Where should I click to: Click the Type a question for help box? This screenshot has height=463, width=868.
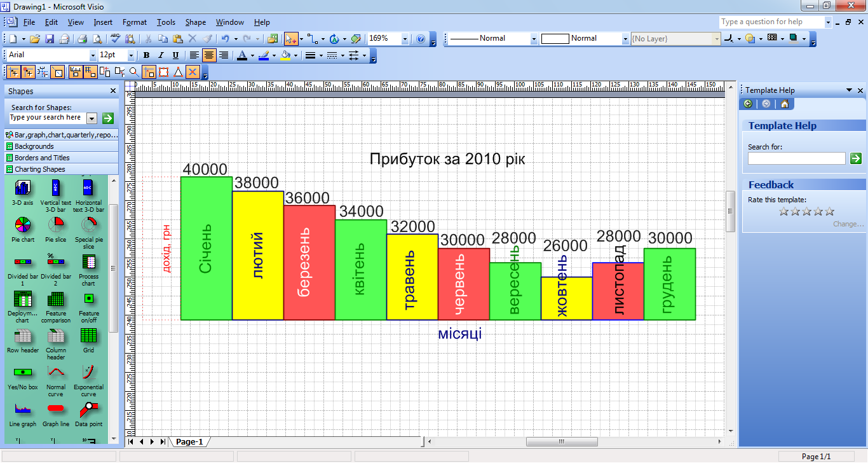click(x=771, y=22)
